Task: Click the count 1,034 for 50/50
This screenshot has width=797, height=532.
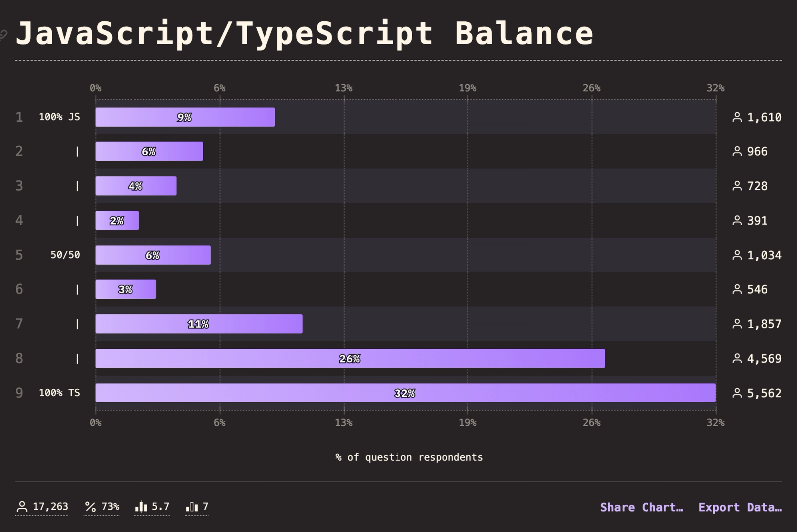Action: (x=764, y=255)
